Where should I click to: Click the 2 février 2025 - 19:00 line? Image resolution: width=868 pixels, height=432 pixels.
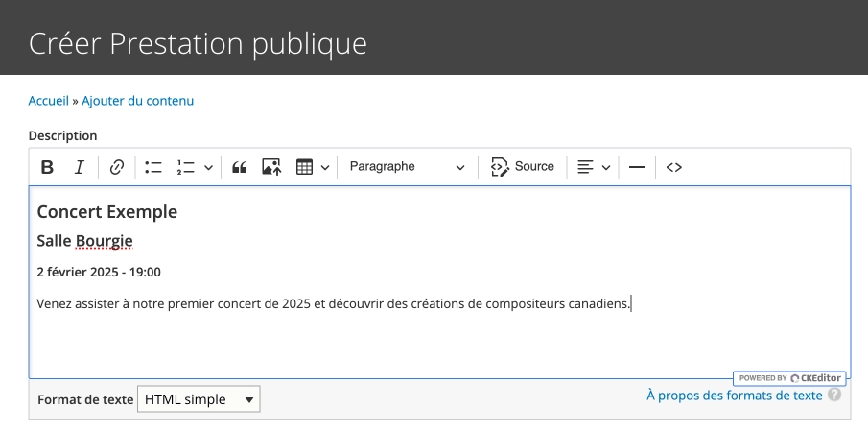99,272
